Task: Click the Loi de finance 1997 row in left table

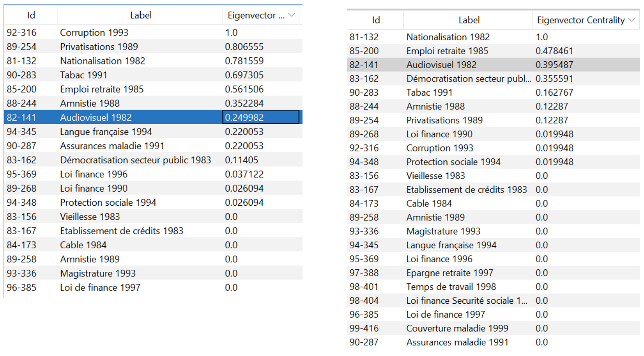Action: click(100, 288)
